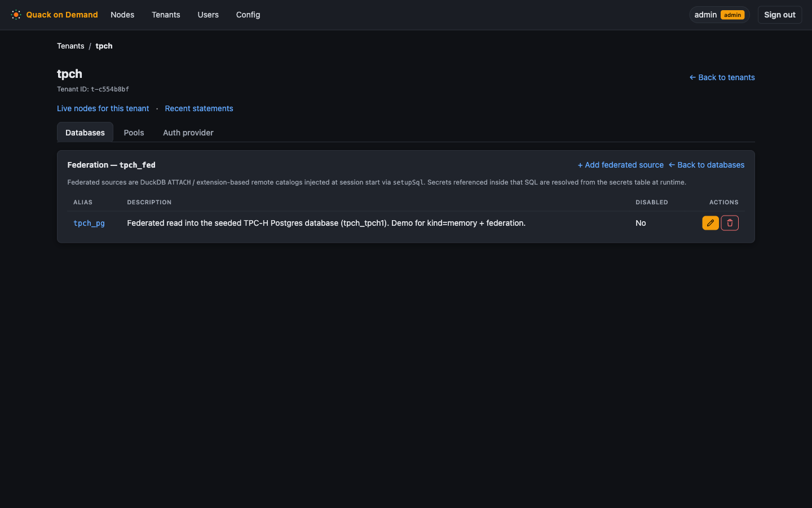
Task: Open the Config page
Action: pyautogui.click(x=248, y=15)
